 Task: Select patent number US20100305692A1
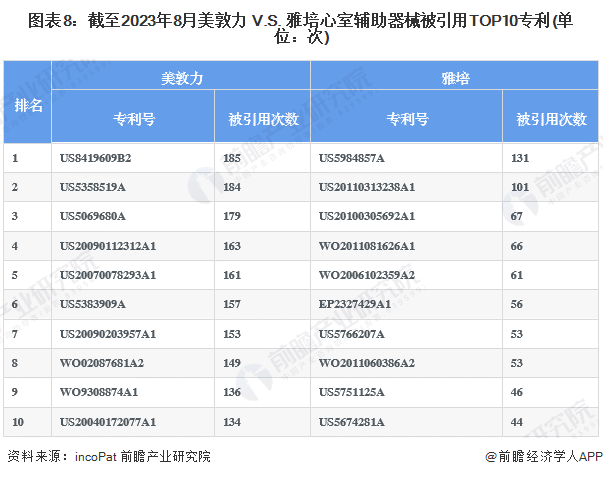coord(367,216)
